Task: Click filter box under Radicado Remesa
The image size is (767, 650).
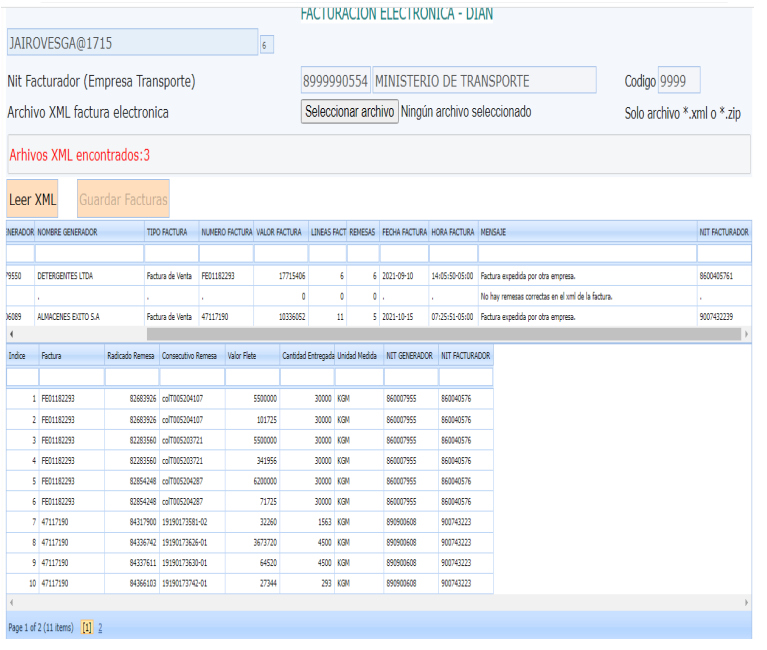Action: click(132, 377)
